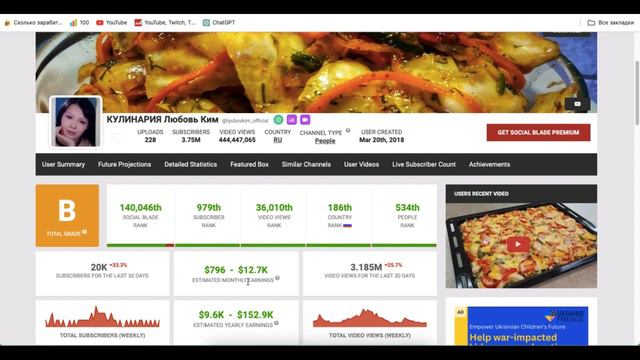View the Similar Channels tab
The width and height of the screenshot is (640, 360).
click(x=306, y=164)
